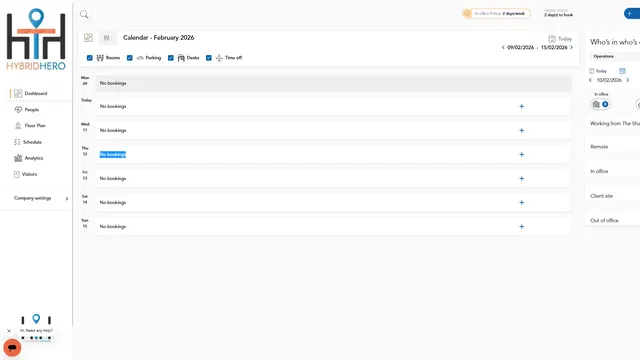Switch calendar to grid view icon
This screenshot has height=360, width=640.
(x=88, y=38)
